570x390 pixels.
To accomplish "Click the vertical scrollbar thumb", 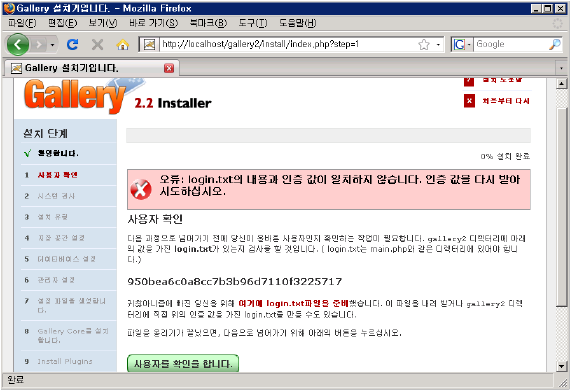I will coord(562,207).
